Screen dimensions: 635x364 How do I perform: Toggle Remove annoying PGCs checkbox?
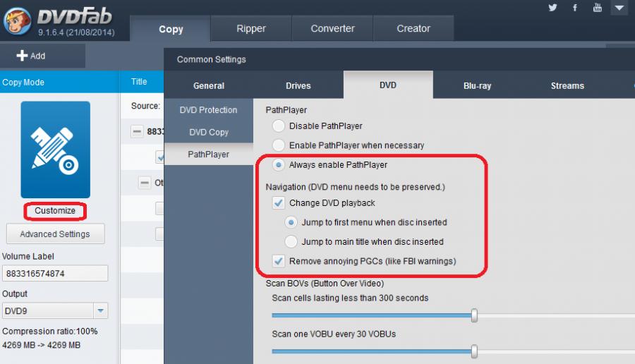tap(279, 261)
